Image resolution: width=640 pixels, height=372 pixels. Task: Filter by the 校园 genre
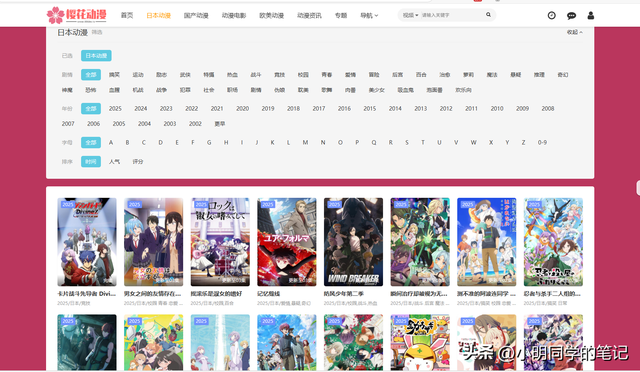tap(303, 75)
